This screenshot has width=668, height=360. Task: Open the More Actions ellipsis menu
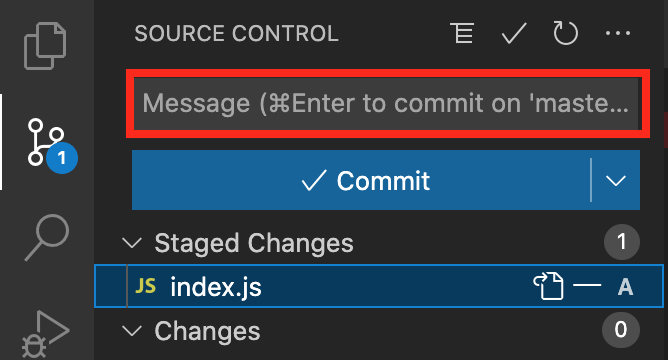(x=618, y=33)
